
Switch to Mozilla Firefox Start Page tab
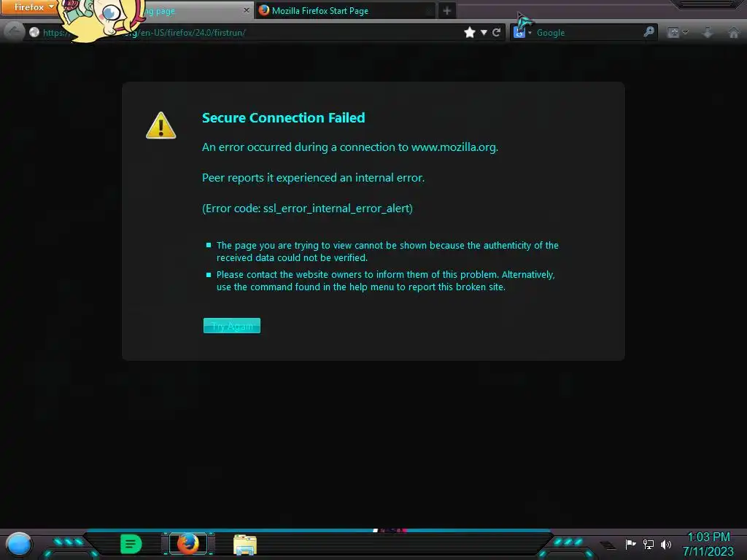coord(346,10)
